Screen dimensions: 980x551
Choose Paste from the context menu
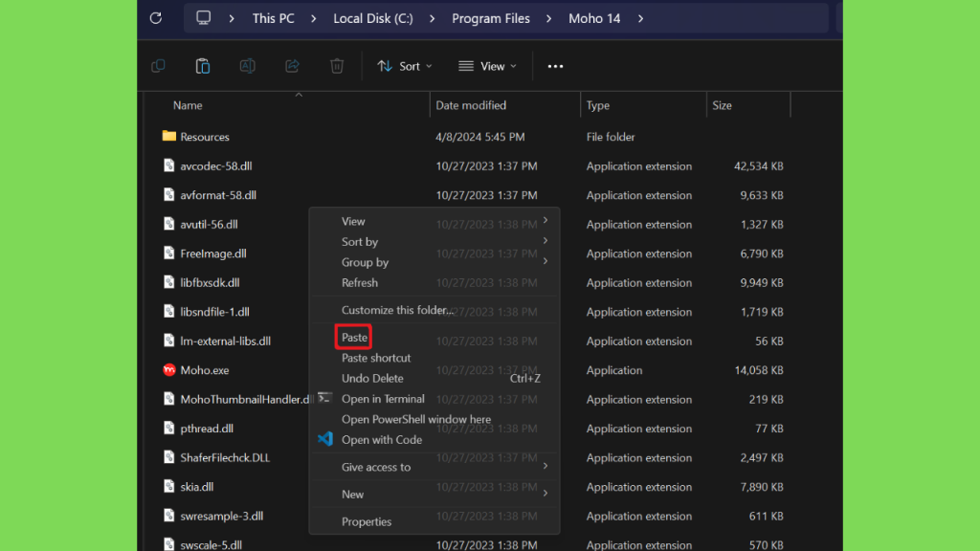pos(354,338)
